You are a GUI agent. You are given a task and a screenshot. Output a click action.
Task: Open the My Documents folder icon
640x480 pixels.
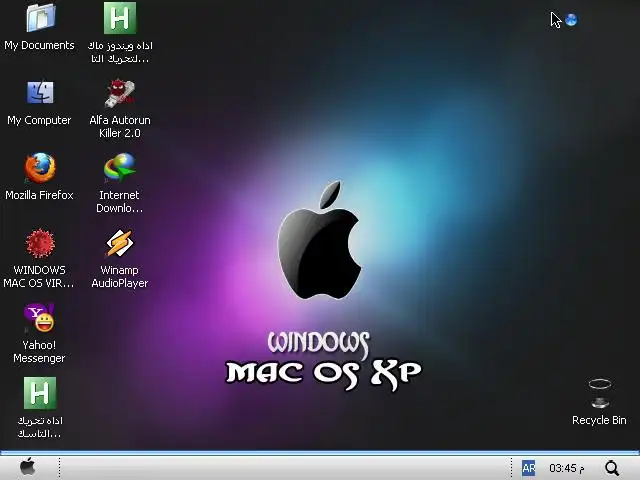point(40,18)
